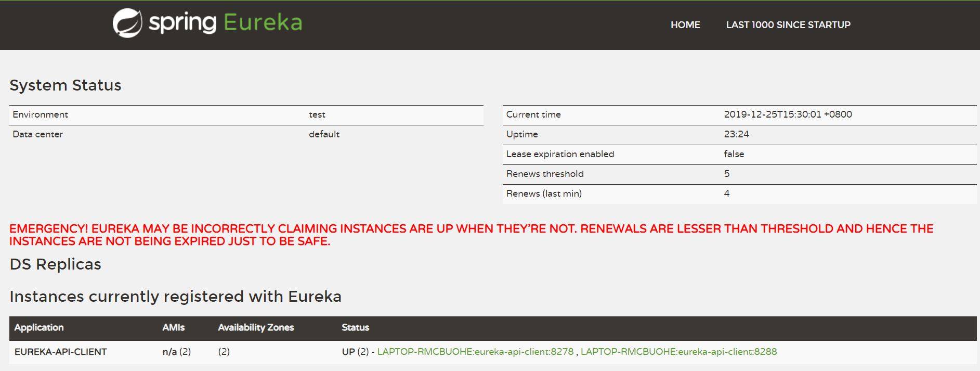Click the Environment value test
This screenshot has width=980, height=371.
pos(317,114)
